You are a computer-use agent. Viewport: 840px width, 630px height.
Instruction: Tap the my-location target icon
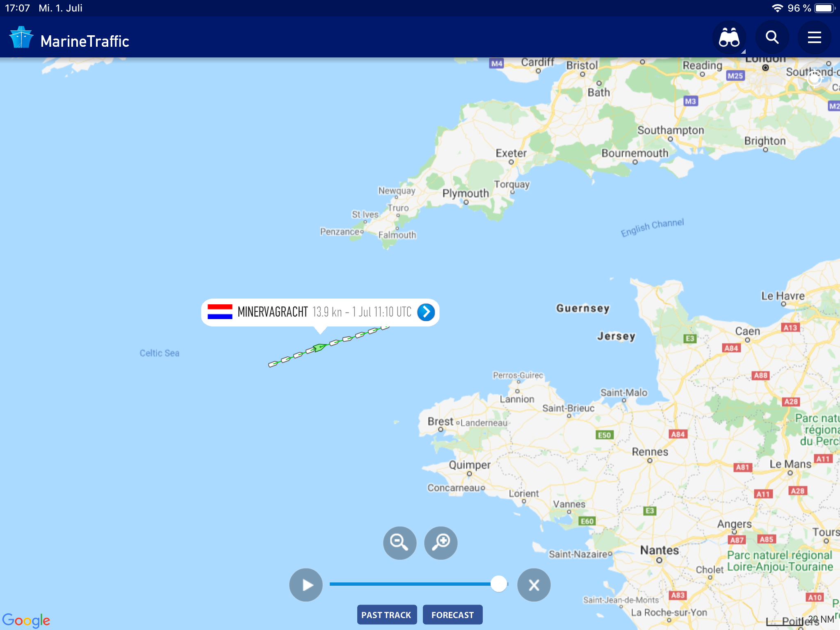click(x=815, y=78)
